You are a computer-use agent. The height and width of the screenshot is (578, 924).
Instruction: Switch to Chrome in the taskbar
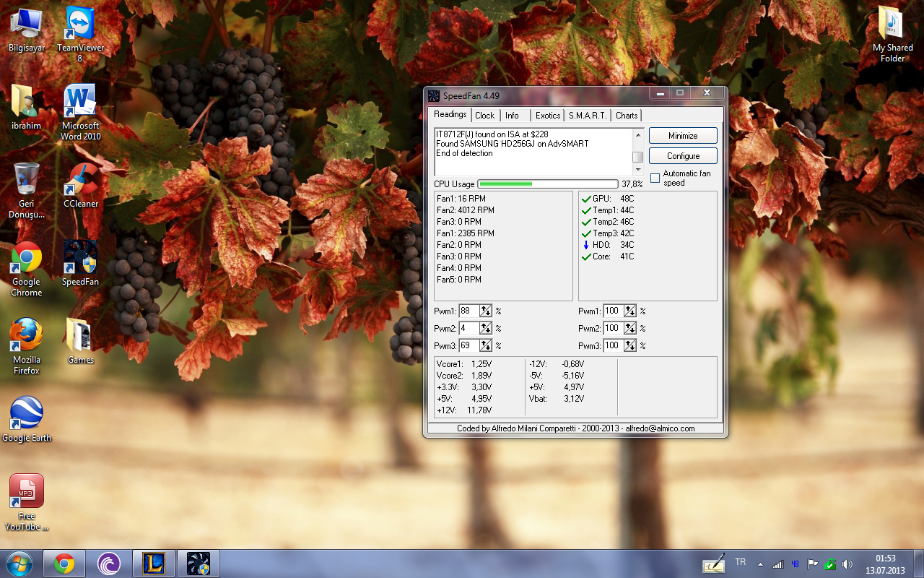coord(64,563)
